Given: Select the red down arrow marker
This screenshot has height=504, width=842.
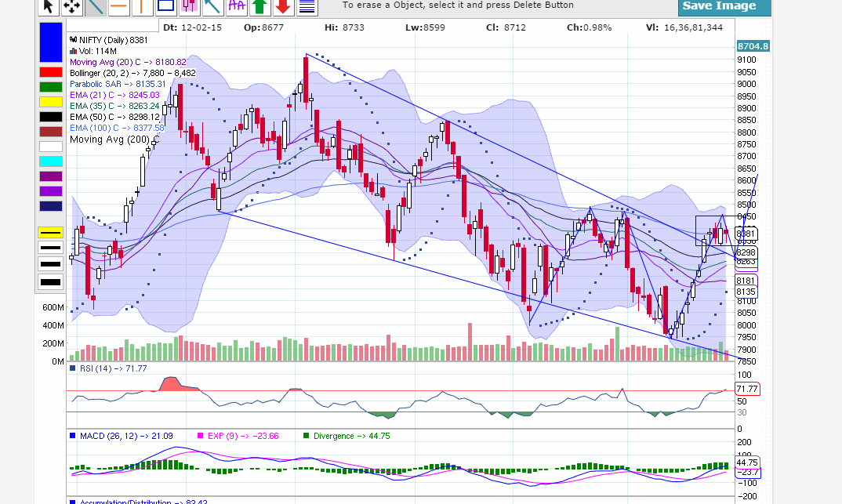Looking at the screenshot, I should (x=284, y=7).
